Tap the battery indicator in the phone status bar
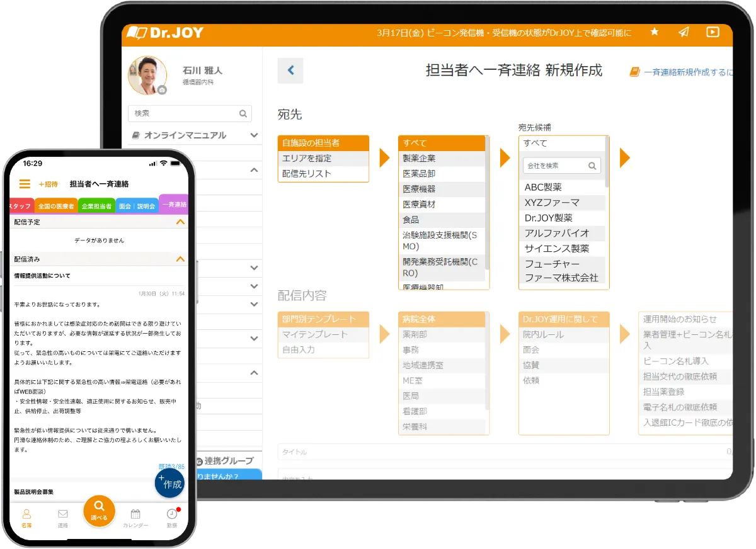The width and height of the screenshot is (756, 549). point(176,163)
